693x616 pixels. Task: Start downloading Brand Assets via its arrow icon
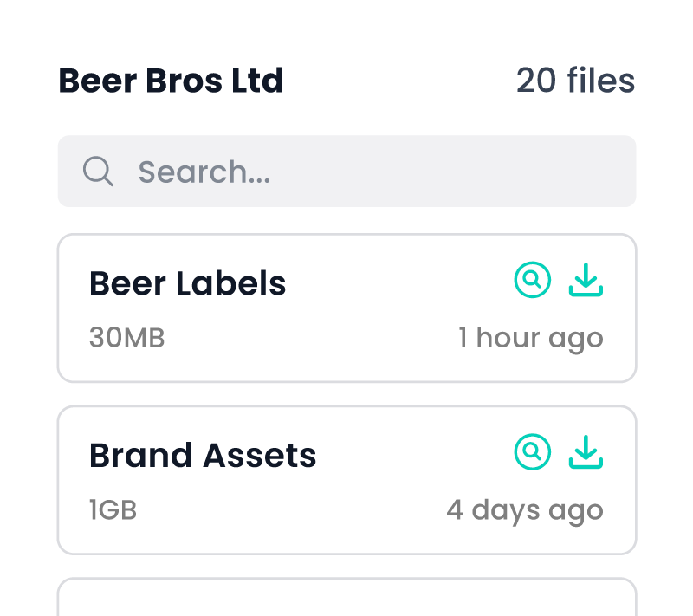(x=586, y=451)
